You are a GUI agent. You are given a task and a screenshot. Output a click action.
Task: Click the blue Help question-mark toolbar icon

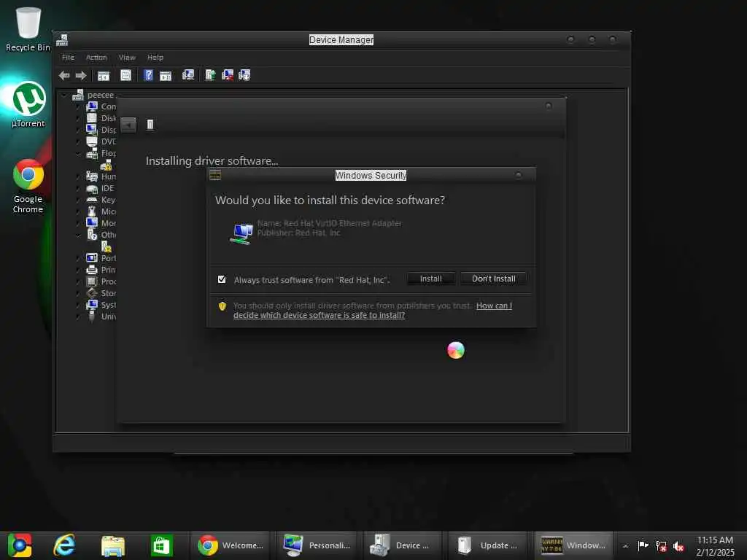pos(148,75)
